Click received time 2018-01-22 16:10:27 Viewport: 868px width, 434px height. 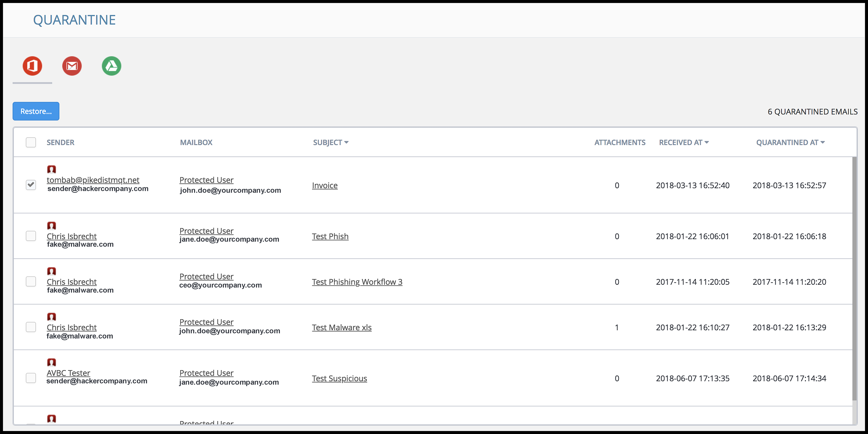tap(692, 327)
